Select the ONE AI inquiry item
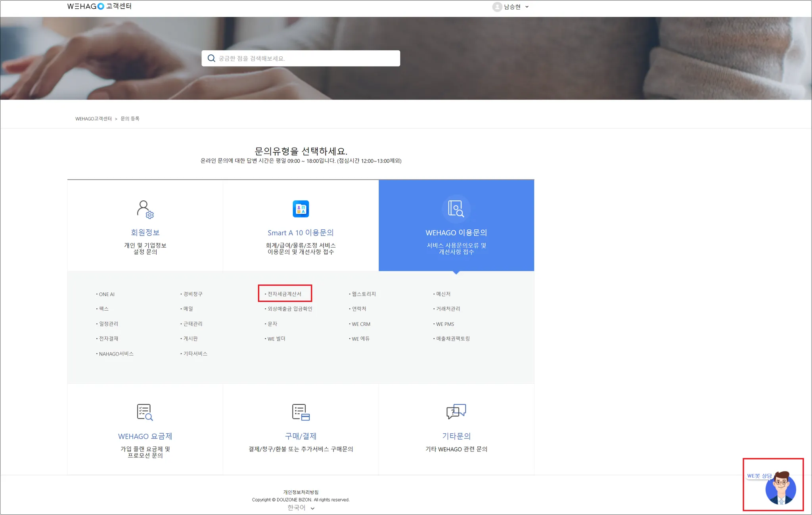 point(106,294)
